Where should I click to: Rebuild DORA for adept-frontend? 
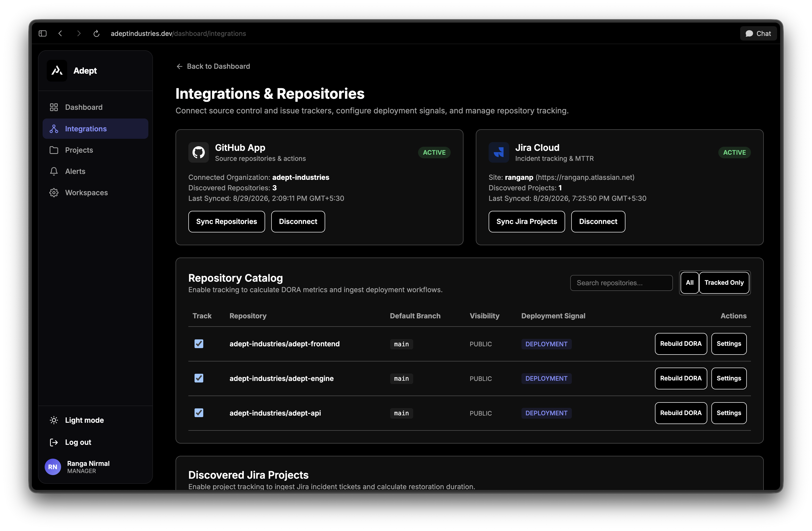tap(681, 344)
